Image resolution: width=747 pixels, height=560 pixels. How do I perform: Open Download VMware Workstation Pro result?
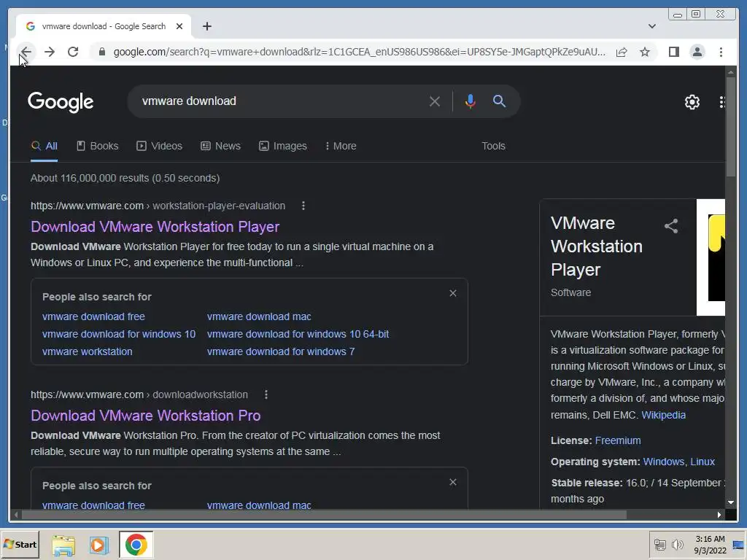click(145, 416)
